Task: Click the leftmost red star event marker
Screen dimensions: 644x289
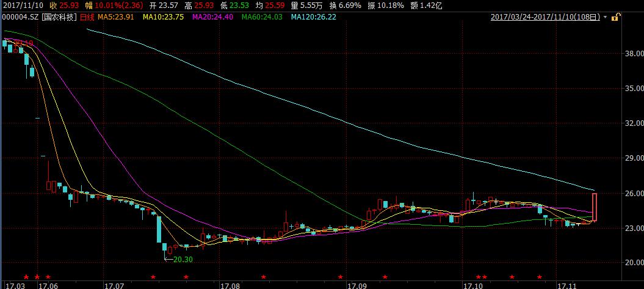Action: [26, 277]
